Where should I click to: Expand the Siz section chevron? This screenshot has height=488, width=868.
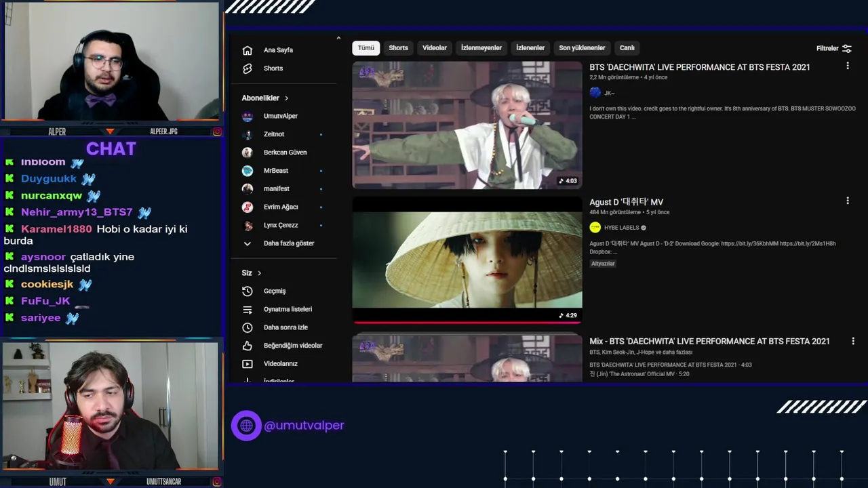pos(259,273)
